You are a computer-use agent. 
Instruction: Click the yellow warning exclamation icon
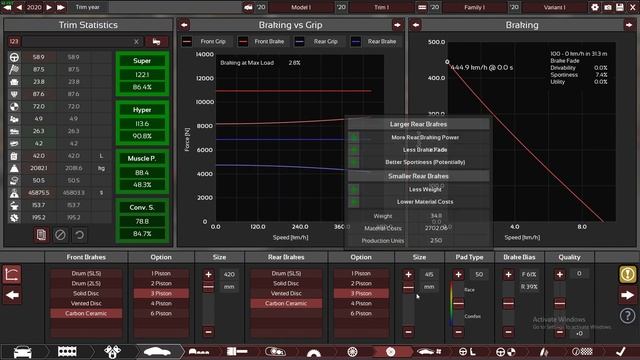pos(627,274)
